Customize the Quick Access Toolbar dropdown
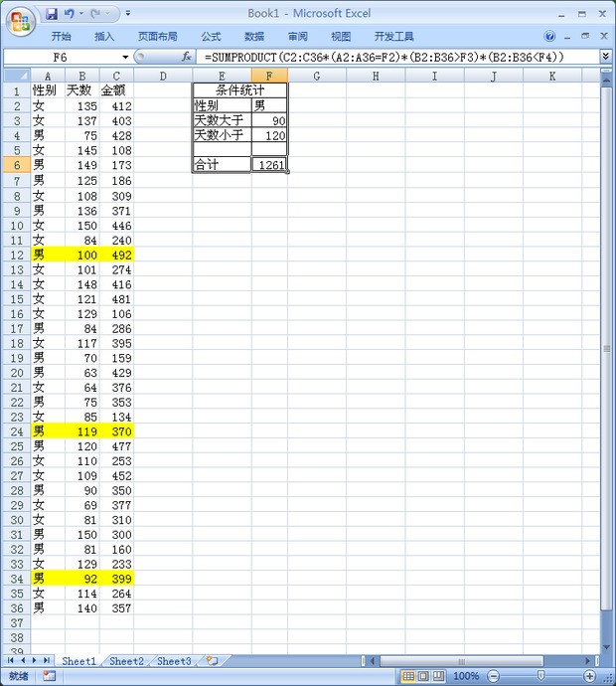616x686 pixels. click(x=127, y=13)
